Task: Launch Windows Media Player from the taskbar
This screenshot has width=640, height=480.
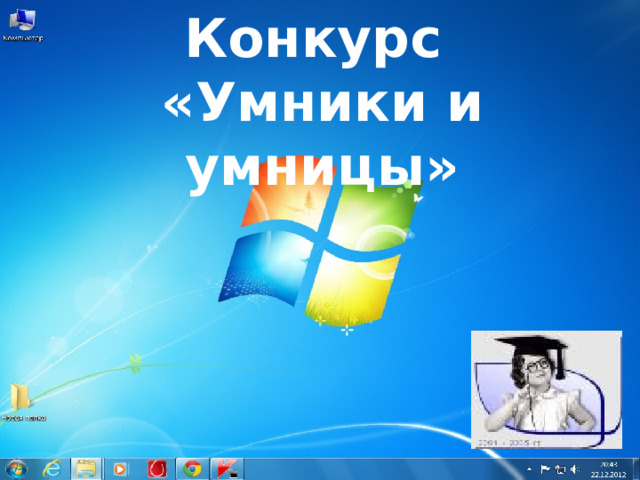Action: click(x=120, y=469)
